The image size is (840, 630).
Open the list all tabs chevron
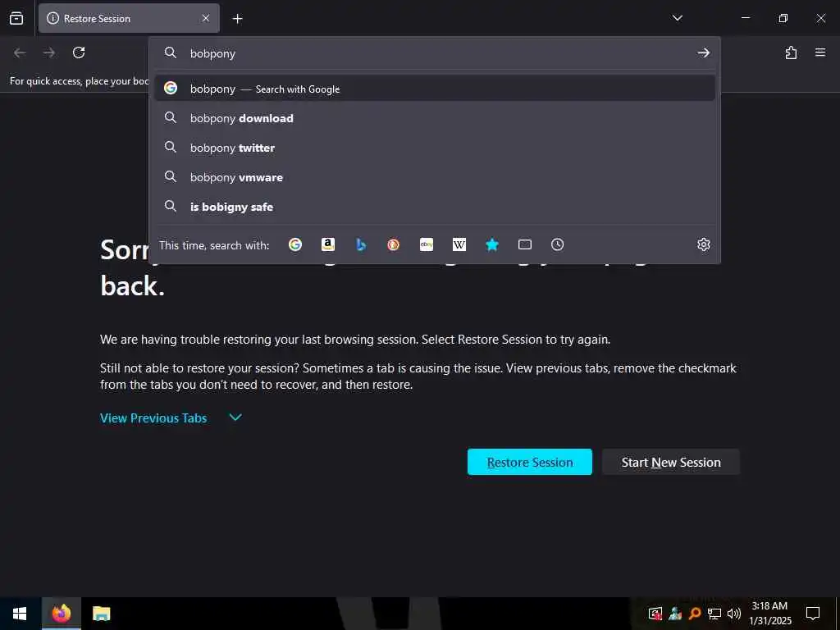point(677,18)
